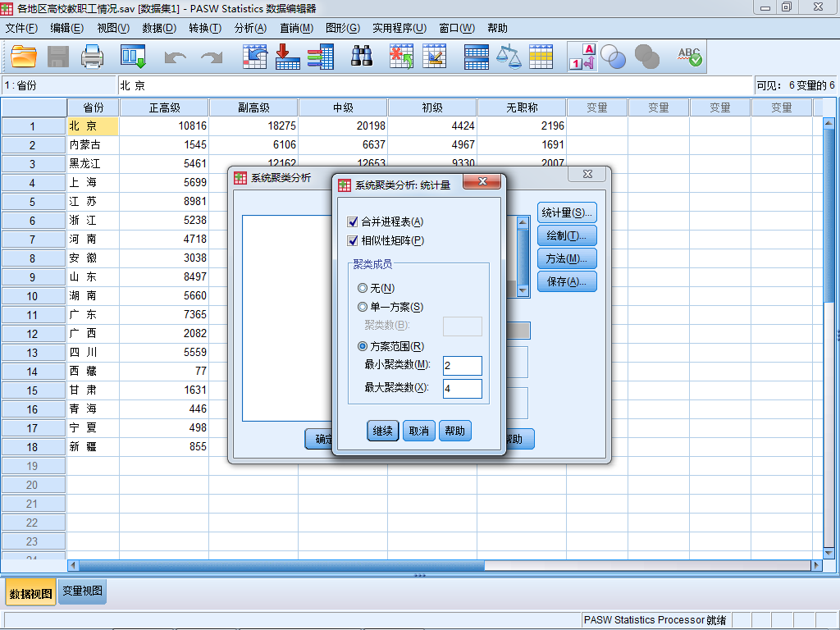This screenshot has height=630, width=840.
Task: Select the 单一方案 radio option
Action: point(362,307)
